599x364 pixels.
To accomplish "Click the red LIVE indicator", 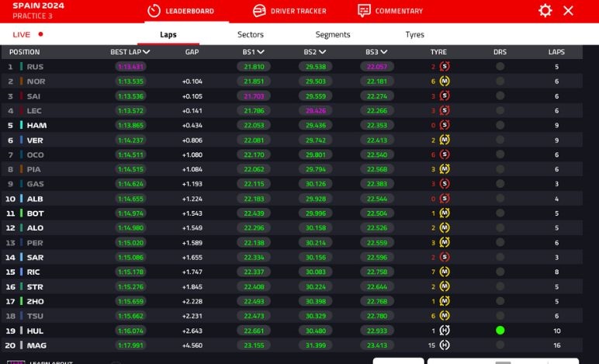I will point(40,35).
